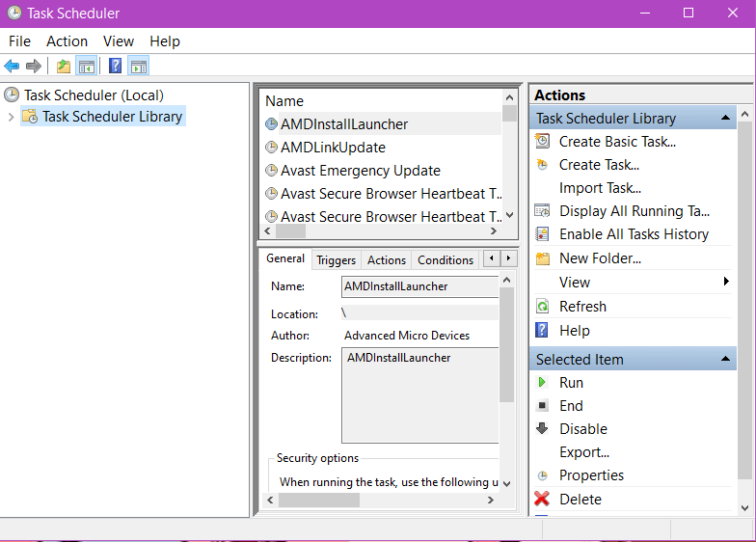Click the Avast Emergency Update clock icon
The height and width of the screenshot is (542, 756).
click(x=272, y=170)
